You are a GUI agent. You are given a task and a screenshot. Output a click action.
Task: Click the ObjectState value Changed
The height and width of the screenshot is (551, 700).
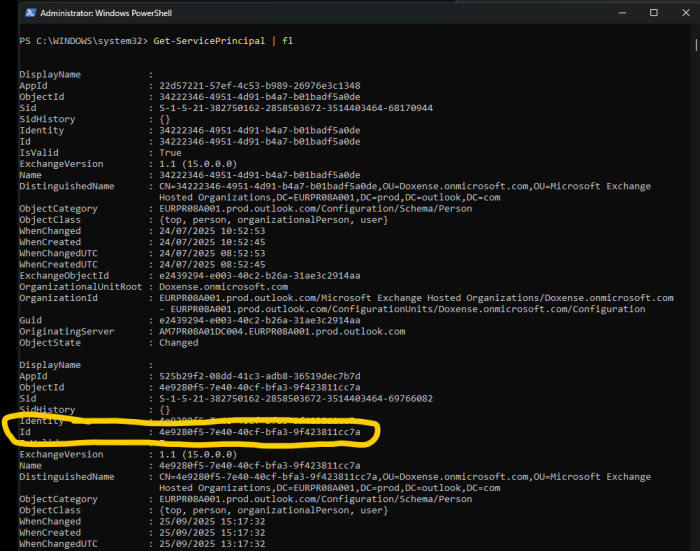click(178, 342)
